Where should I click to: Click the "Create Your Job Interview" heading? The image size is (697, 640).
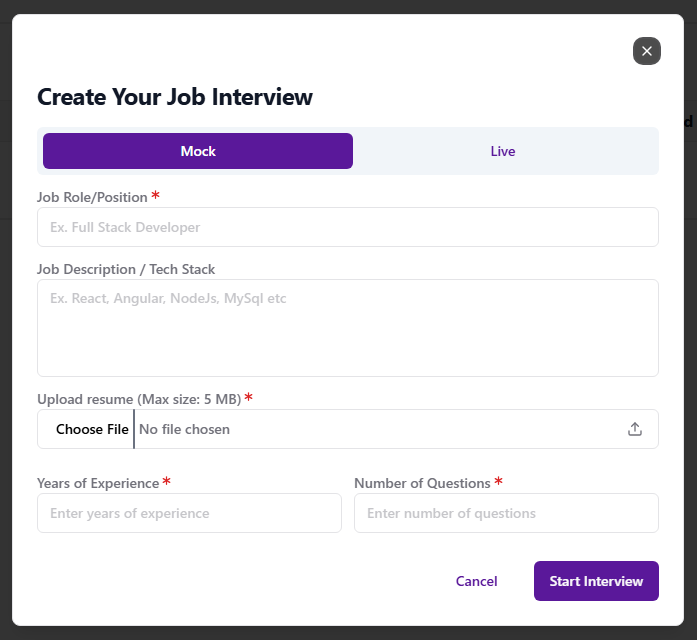(175, 97)
